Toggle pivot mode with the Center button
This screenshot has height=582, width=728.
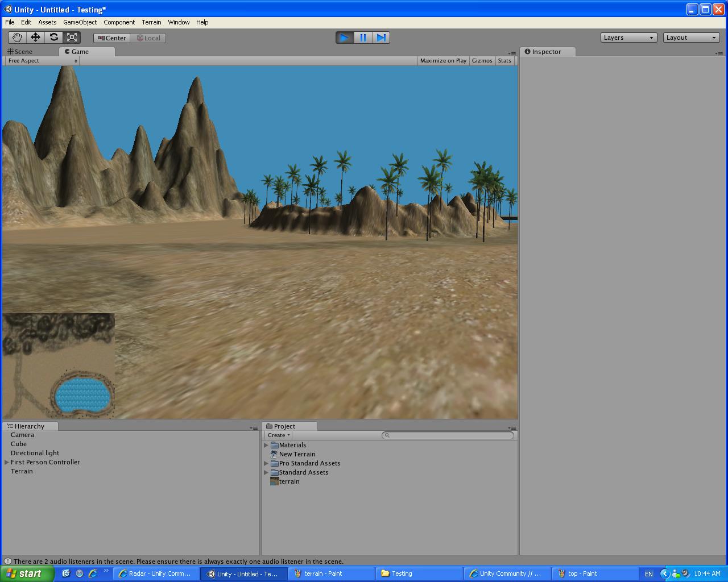pos(111,38)
